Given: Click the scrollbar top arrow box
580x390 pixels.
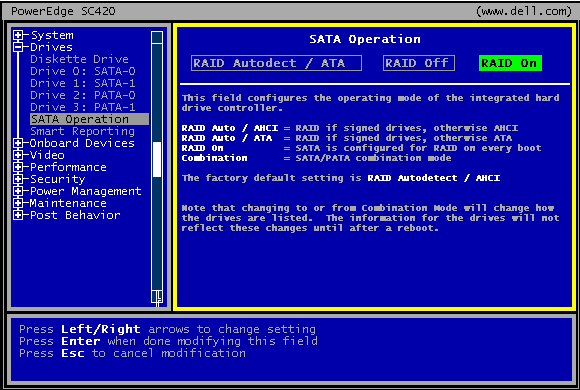Looking at the screenshot, I should click(157, 37).
